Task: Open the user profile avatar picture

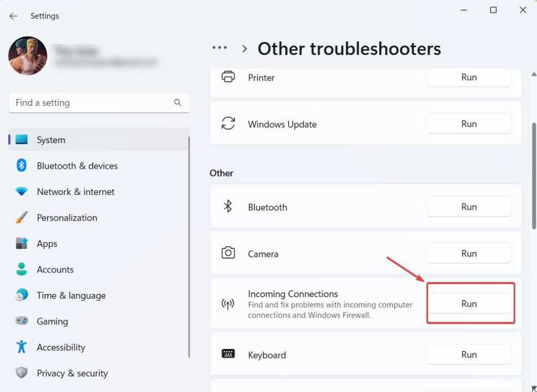Action: tap(28, 56)
